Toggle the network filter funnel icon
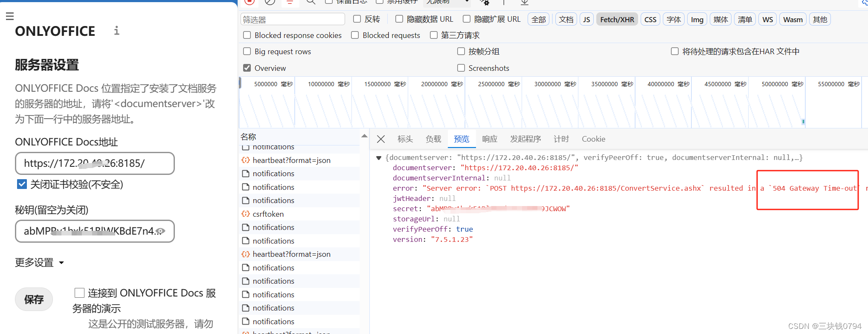Image resolution: width=868 pixels, height=334 pixels. (290, 2)
